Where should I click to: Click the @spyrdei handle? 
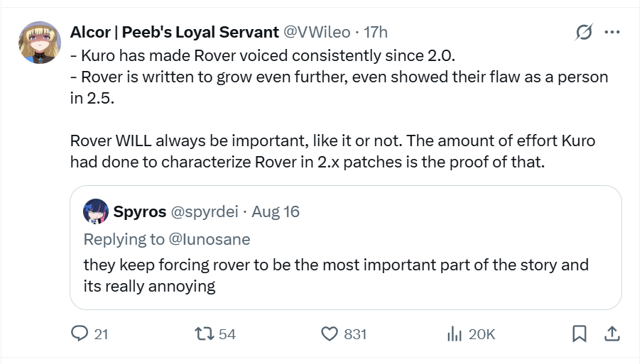(203, 211)
